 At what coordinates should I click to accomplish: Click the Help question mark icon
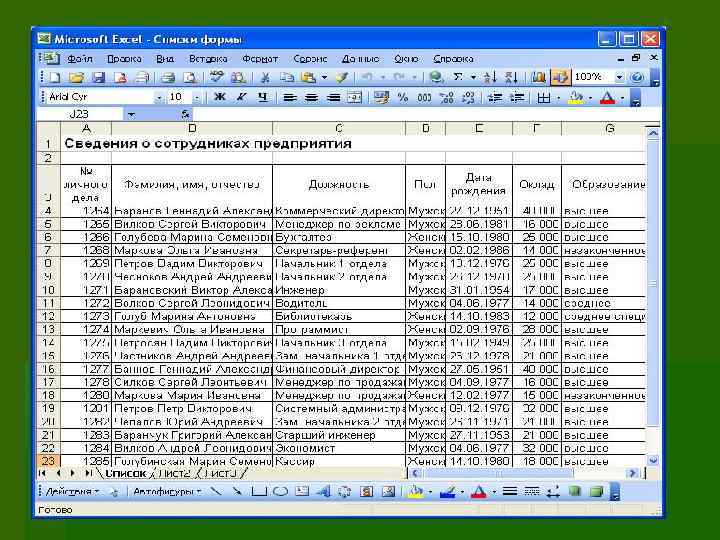coord(637,78)
